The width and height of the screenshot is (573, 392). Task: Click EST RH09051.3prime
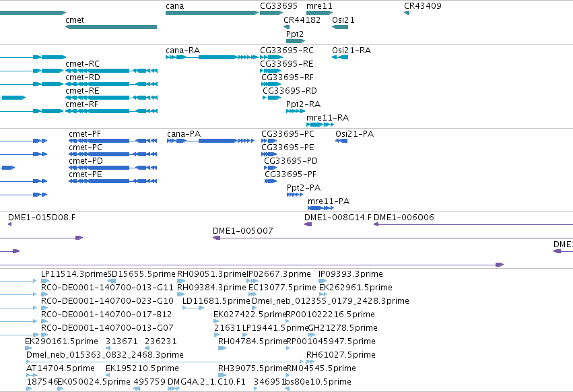click(181, 281)
